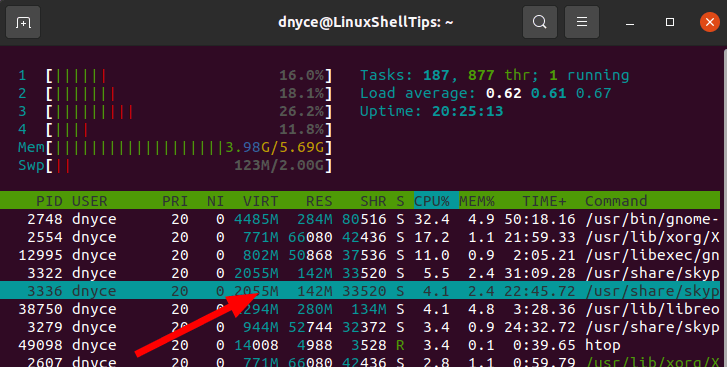This screenshot has height=367, width=727.
Task: Sort by the VIRT column header
Action: [261, 201]
